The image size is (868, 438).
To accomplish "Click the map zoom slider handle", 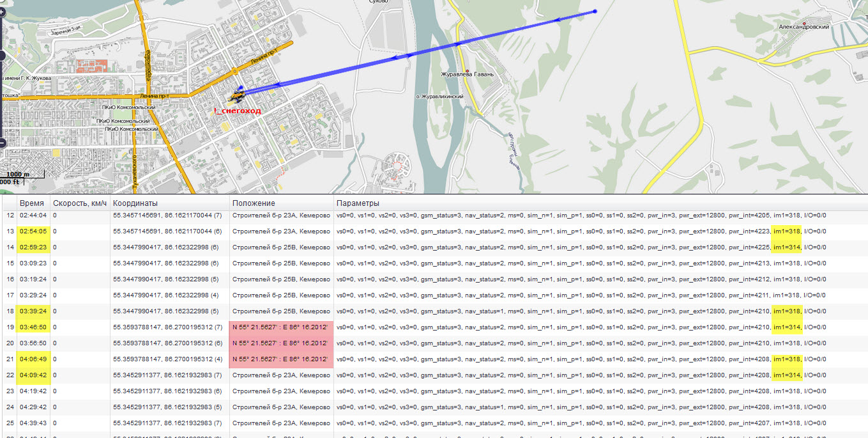I will (2, 56).
